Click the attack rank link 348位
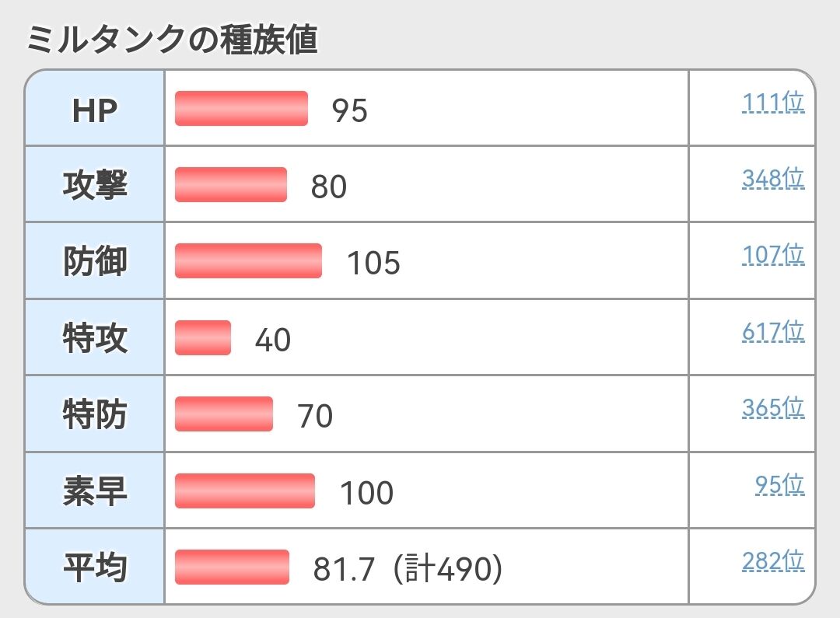Screen dimensions: 840x618 click(x=772, y=179)
